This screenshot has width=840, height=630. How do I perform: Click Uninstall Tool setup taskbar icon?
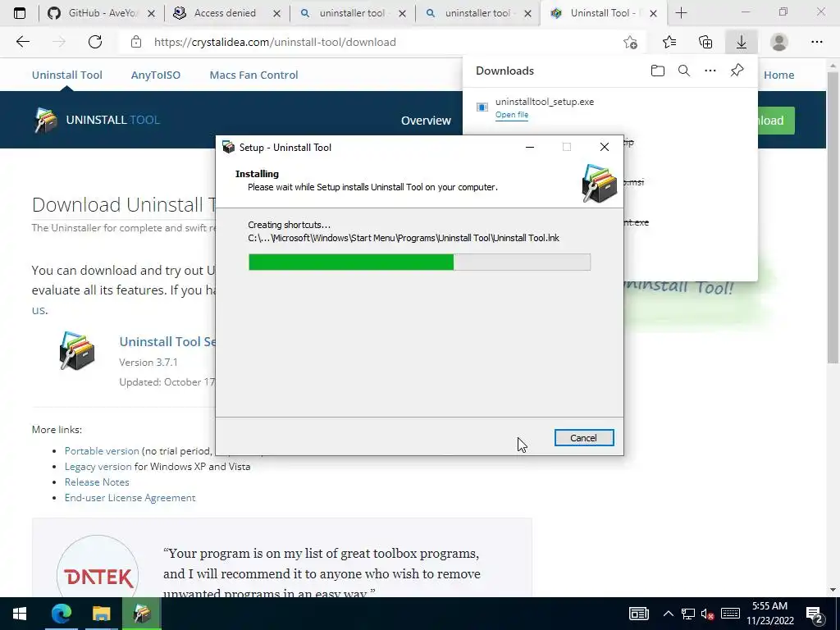pyautogui.click(x=141, y=614)
